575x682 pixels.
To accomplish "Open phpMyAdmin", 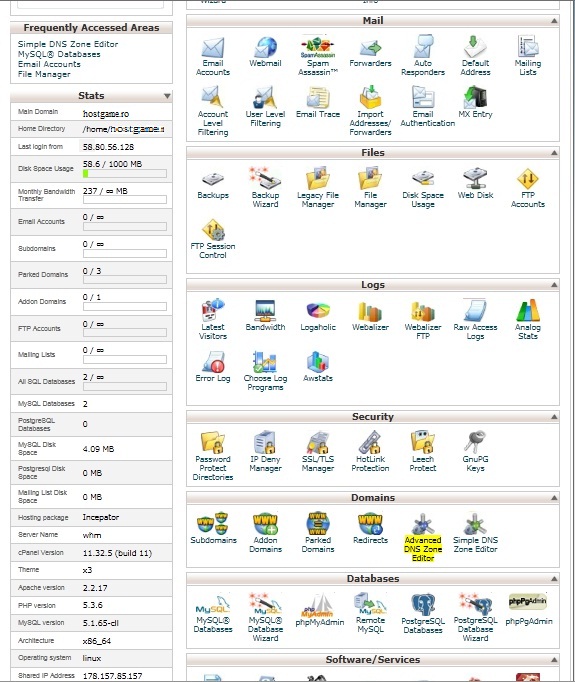I will click(x=319, y=610).
